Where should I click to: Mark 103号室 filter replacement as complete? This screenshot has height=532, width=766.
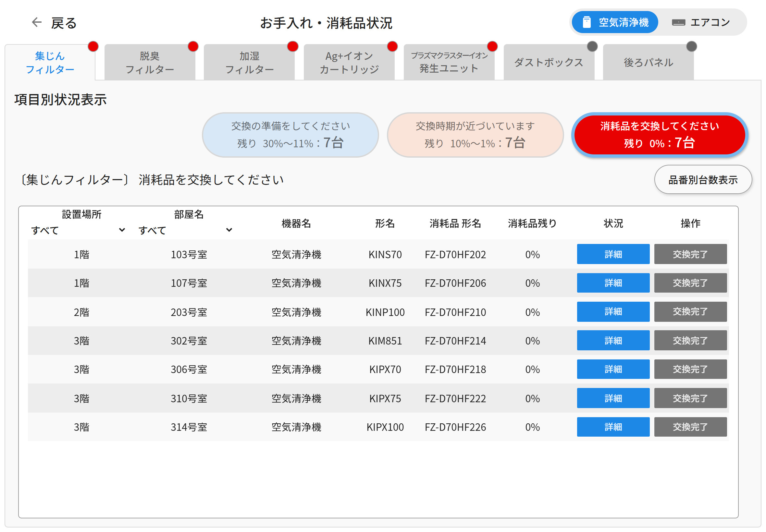[691, 254]
